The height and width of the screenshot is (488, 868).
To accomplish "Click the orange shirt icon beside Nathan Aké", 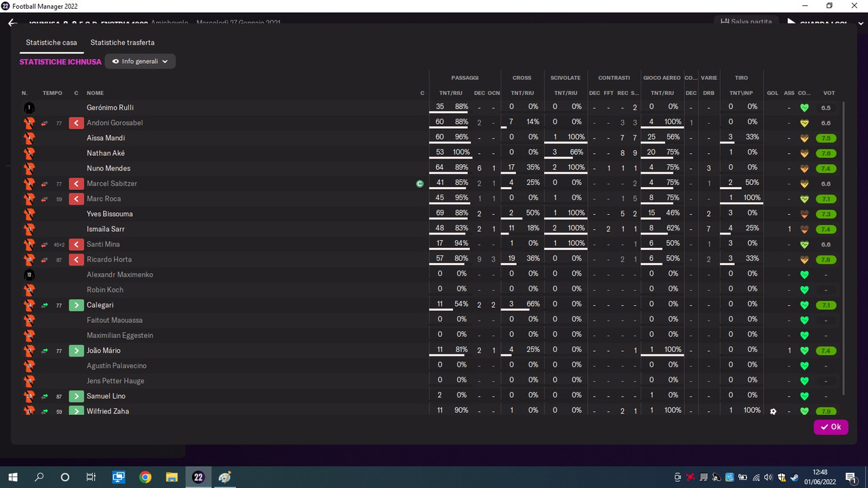I will click(28, 153).
